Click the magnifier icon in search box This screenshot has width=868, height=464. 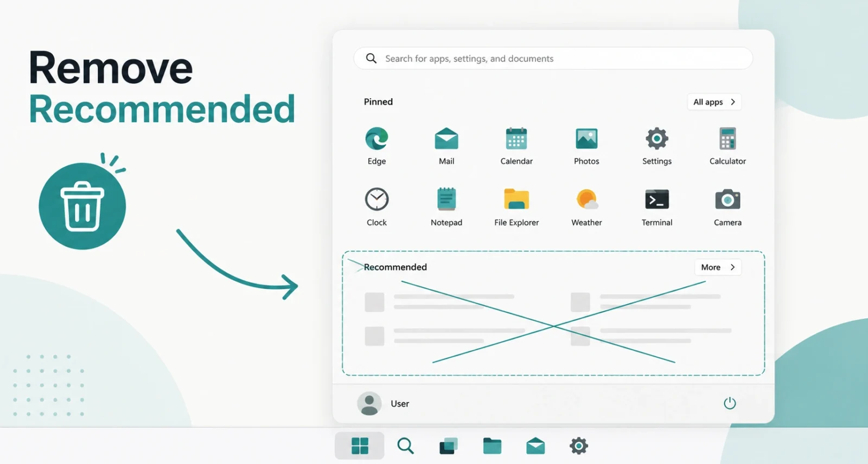point(371,58)
